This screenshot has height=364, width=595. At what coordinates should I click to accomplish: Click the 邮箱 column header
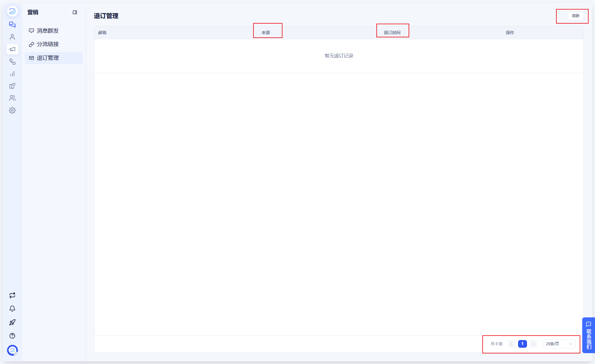[x=102, y=33]
